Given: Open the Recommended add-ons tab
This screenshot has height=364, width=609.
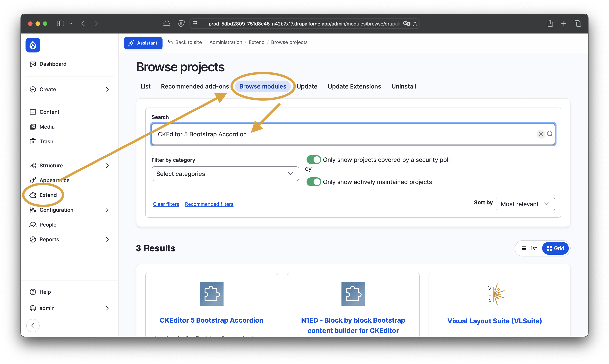Looking at the screenshot, I should click(x=194, y=86).
